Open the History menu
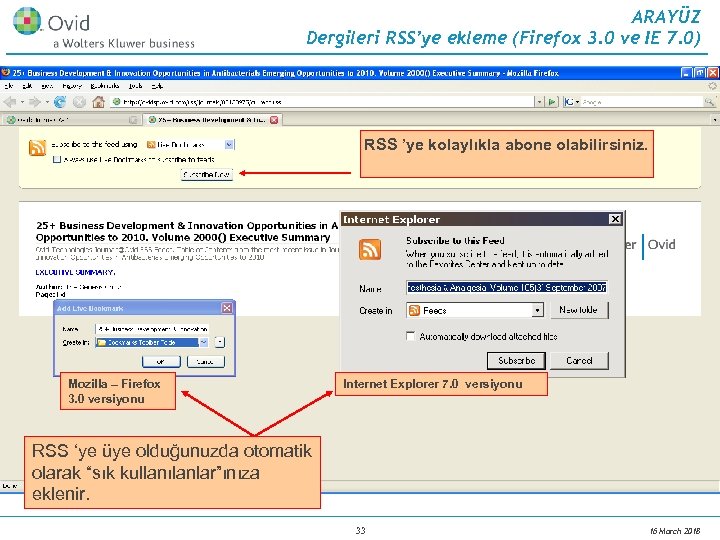Screen dimensions: 720x540 [x=72, y=86]
